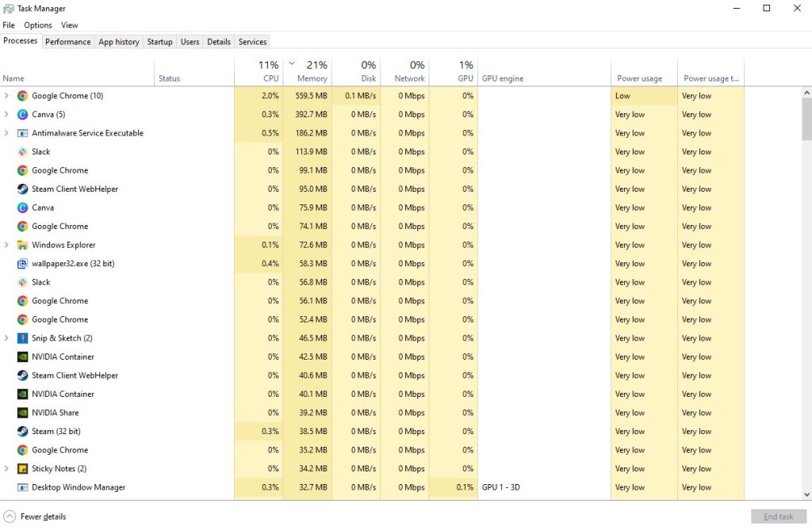Viewport: 812px width, 530px height.
Task: Click the Canva (5) process icon
Action: click(x=22, y=114)
